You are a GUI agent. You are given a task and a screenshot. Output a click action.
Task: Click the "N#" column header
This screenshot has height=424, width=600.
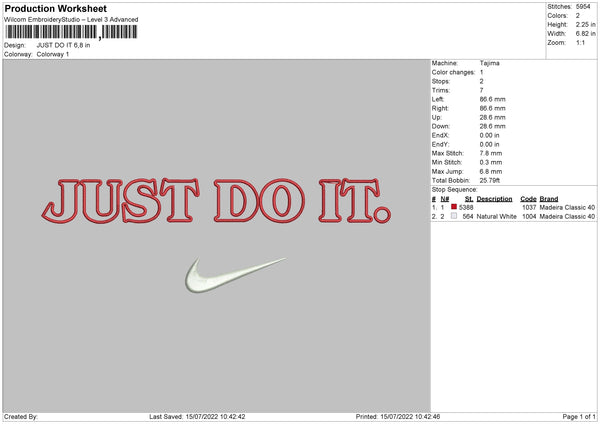[x=445, y=199]
